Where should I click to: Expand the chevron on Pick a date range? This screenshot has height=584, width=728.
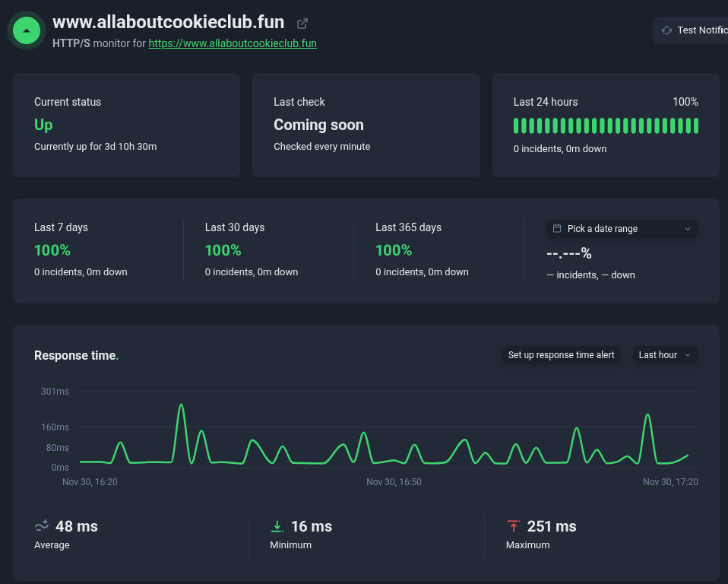pos(688,228)
